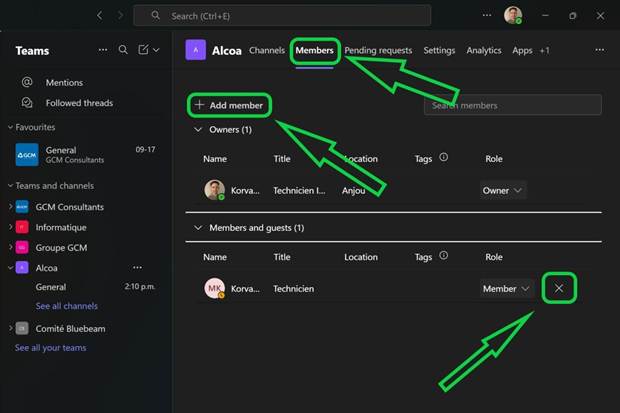Click the magnifier icon in the top search bar
The image size is (620, 413).
pyautogui.click(x=156, y=15)
